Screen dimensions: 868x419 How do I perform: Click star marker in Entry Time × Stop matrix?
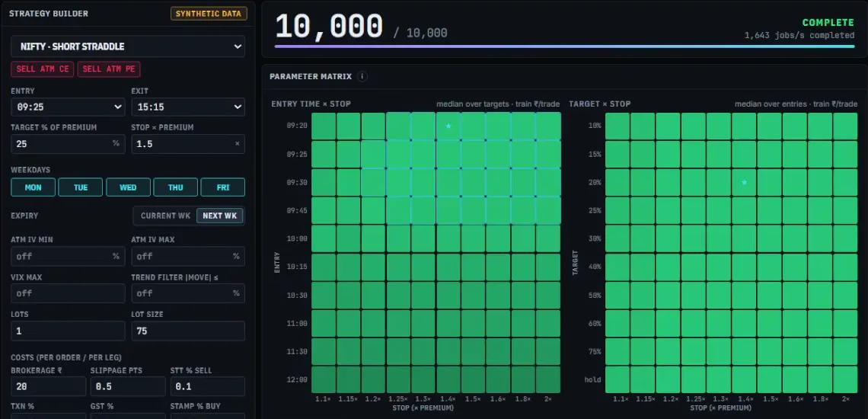[x=448, y=126]
